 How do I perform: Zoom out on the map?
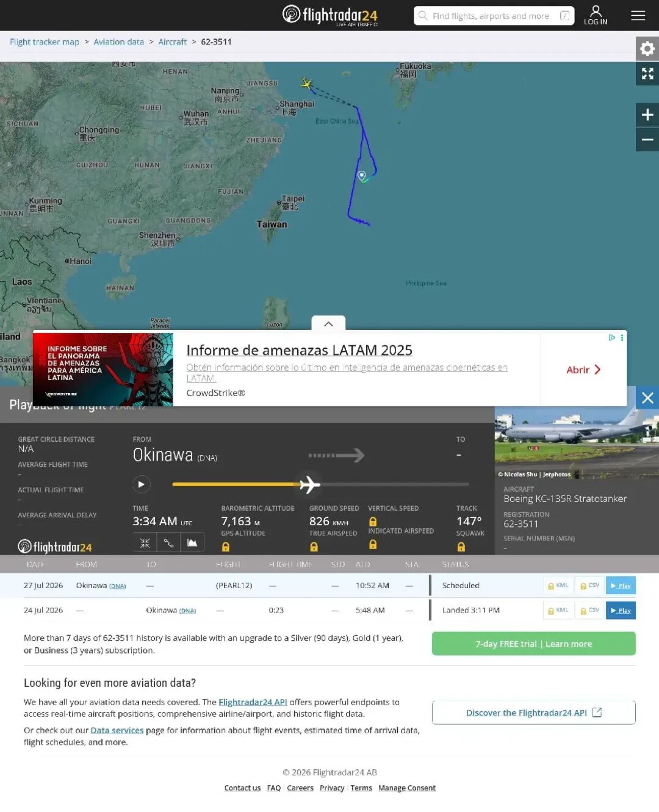(647, 140)
